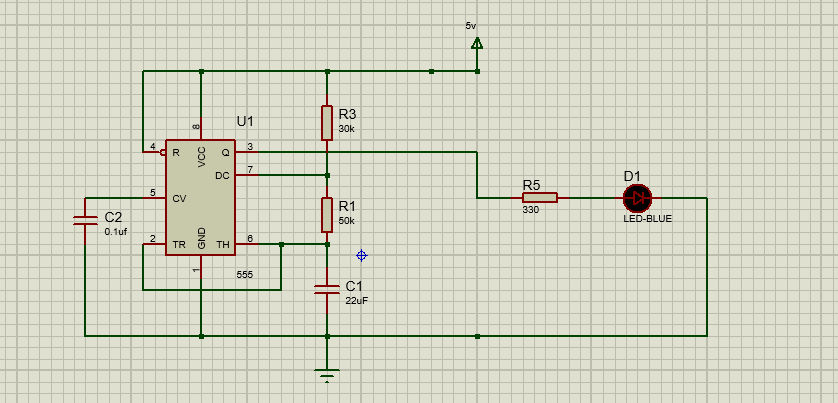Viewport: 838px width, 403px height.
Task: Select resistor R5 symbol
Action: pyautogui.click(x=540, y=198)
